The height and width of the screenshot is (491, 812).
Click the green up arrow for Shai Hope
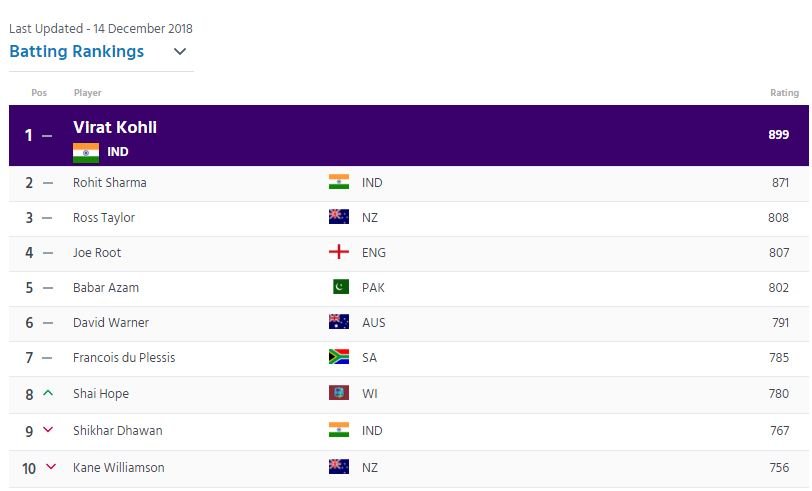pos(48,393)
